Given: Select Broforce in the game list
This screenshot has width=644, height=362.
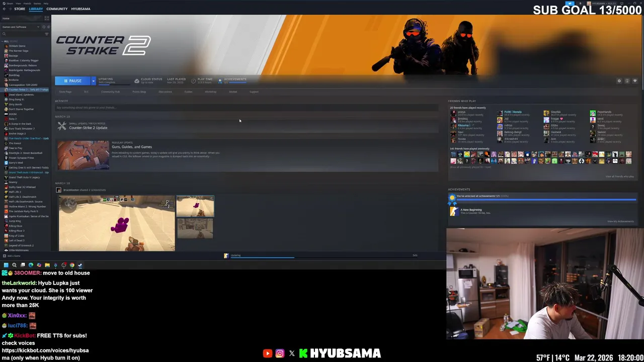Looking at the screenshot, I should coord(14,80).
